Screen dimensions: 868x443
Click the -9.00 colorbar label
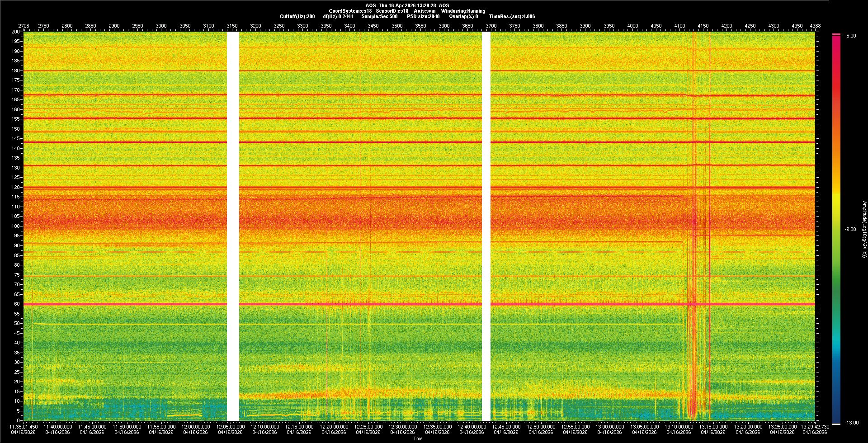850,230
